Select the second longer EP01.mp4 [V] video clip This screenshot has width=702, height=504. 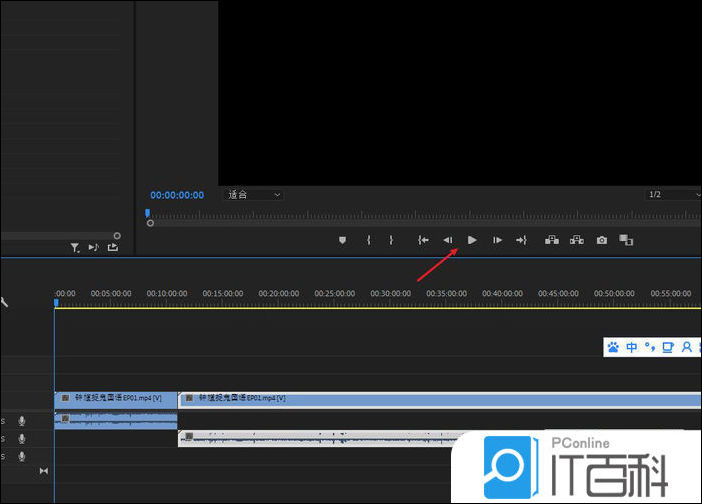pyautogui.click(x=440, y=400)
